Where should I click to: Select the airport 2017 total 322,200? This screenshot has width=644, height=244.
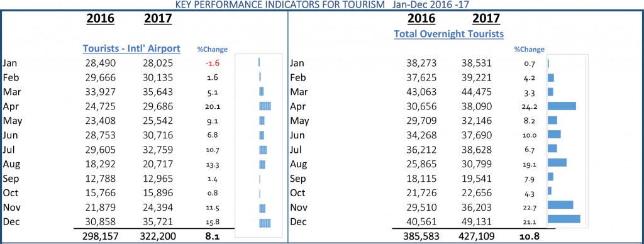158,236
